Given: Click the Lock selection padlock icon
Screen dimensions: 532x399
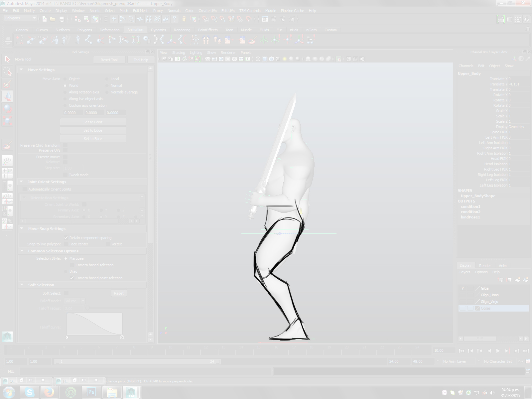Looking at the screenshot, I should coord(184,19).
